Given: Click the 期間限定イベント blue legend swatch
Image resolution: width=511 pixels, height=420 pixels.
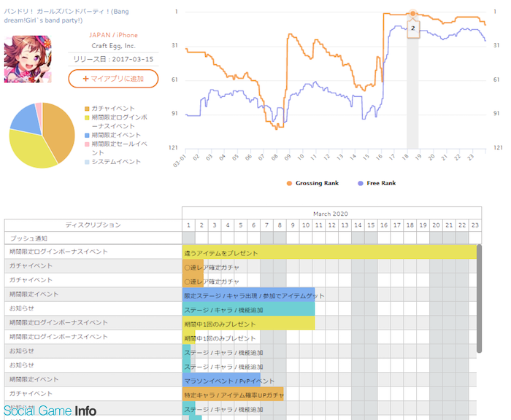Looking at the screenshot, I should click(87, 136).
